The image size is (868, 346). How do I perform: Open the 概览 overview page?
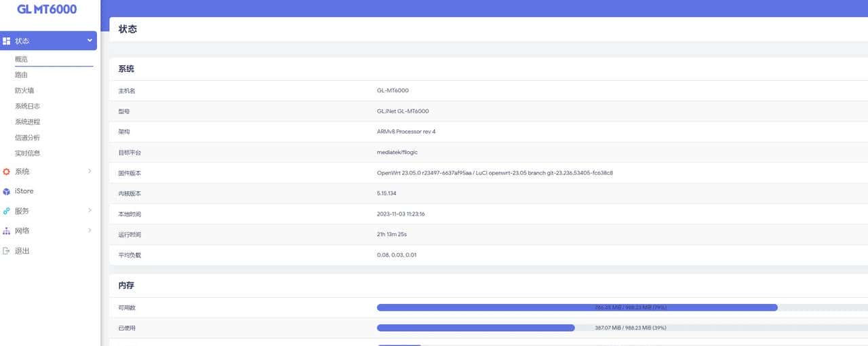click(22, 60)
